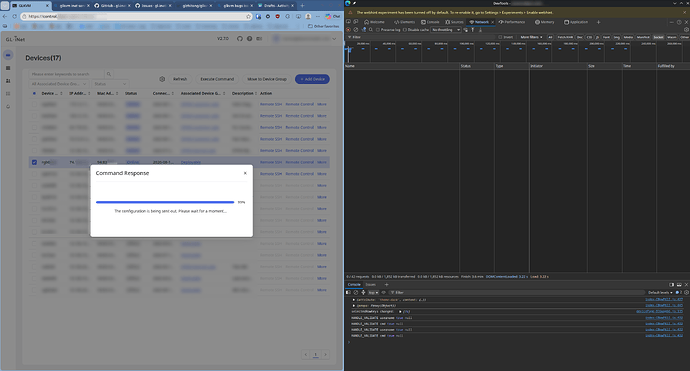The height and width of the screenshot is (371, 690).
Task: Open the console top context dropdown
Action: tap(373, 292)
